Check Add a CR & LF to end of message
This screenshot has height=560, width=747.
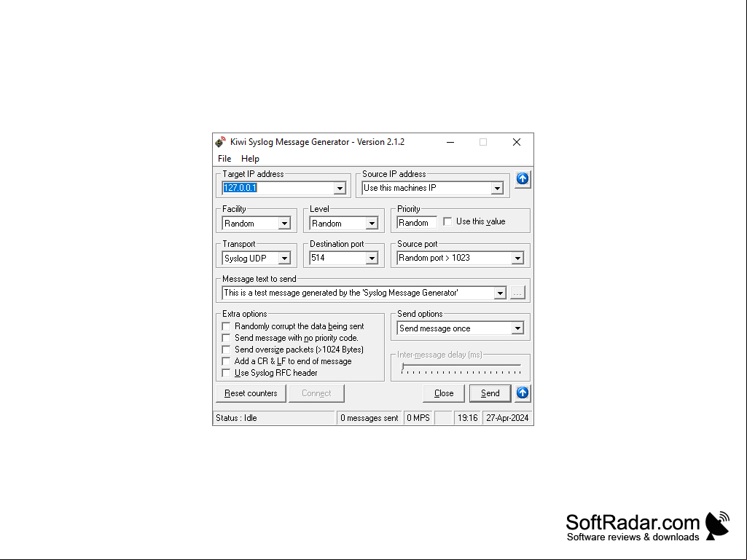[x=227, y=361]
